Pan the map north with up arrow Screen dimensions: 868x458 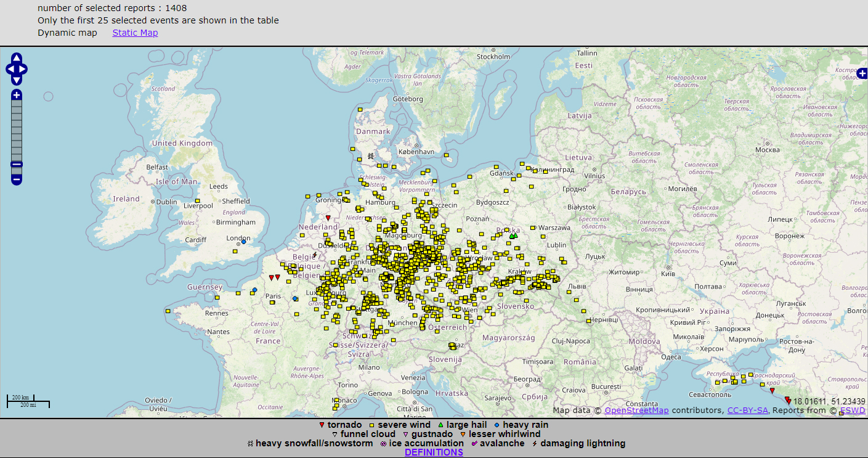coord(17,59)
